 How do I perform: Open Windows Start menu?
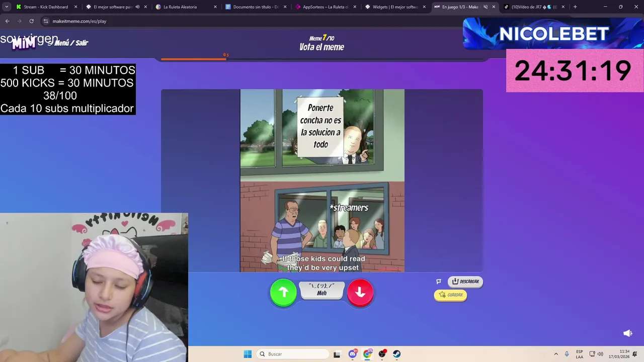pos(248,354)
